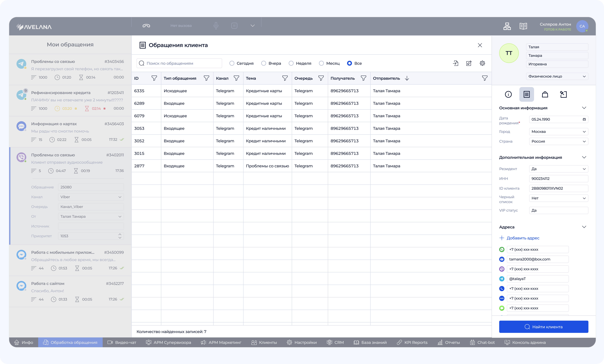Mute the microphone icon in the call bar
Screen dimensions: 604x364
coord(216,26)
